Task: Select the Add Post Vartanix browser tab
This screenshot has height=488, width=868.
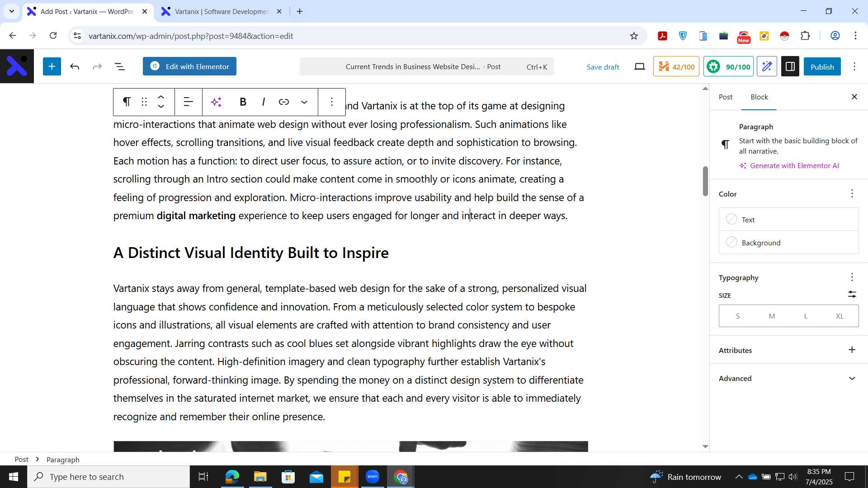Action: [x=87, y=12]
